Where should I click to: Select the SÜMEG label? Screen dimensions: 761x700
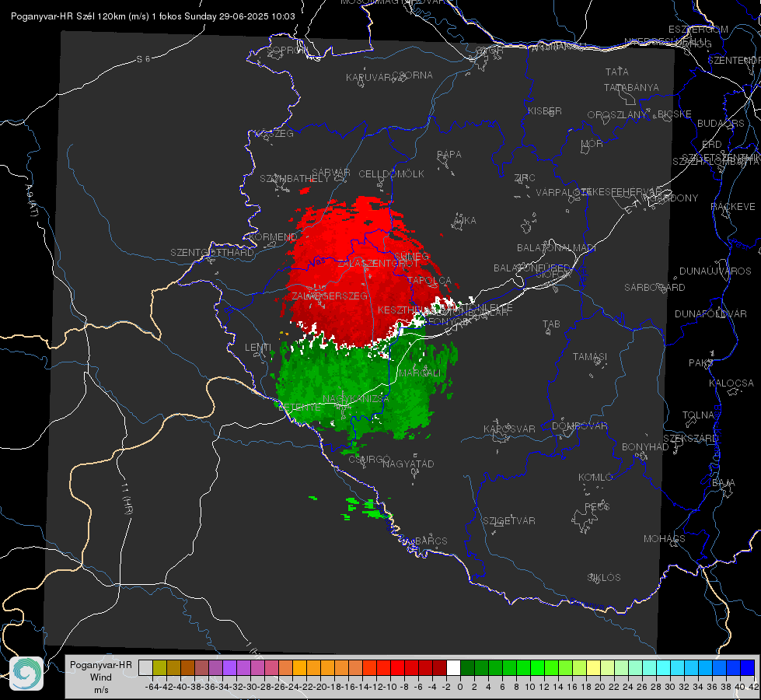pyautogui.click(x=411, y=256)
